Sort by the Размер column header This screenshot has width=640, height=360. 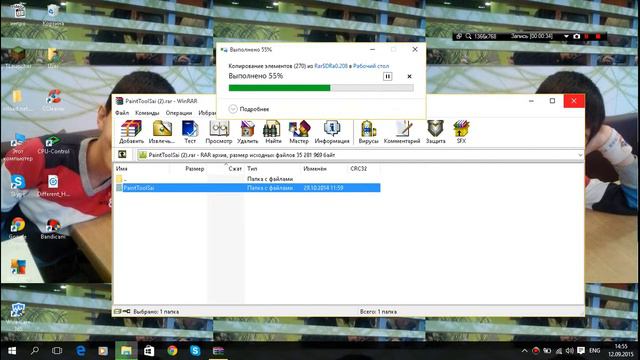(188, 168)
